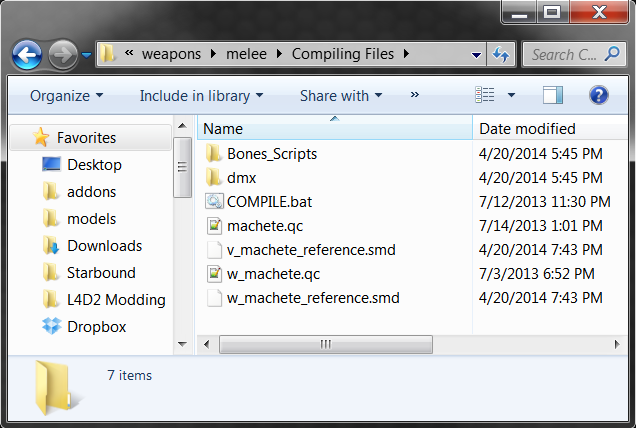Screen dimensions: 636x428
Task: Open the Organize dropdown menu
Action: [66, 96]
